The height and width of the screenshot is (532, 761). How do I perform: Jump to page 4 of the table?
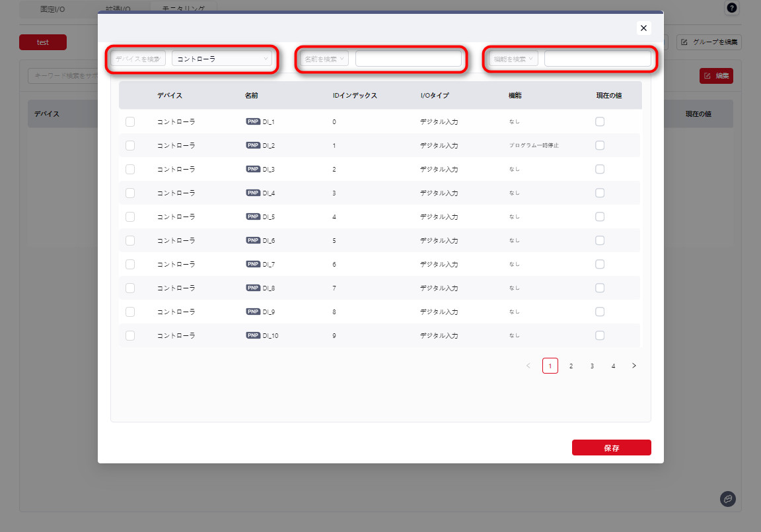[613, 366]
